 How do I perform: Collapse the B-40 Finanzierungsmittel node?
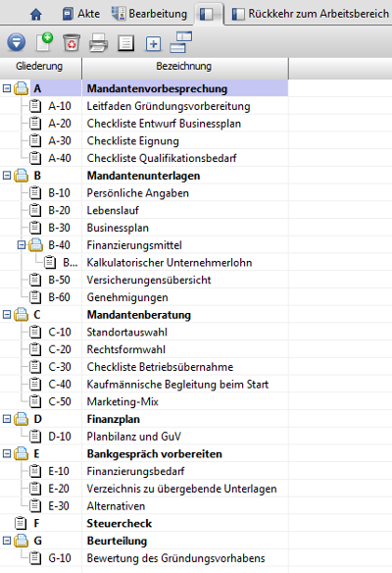(x=22, y=245)
